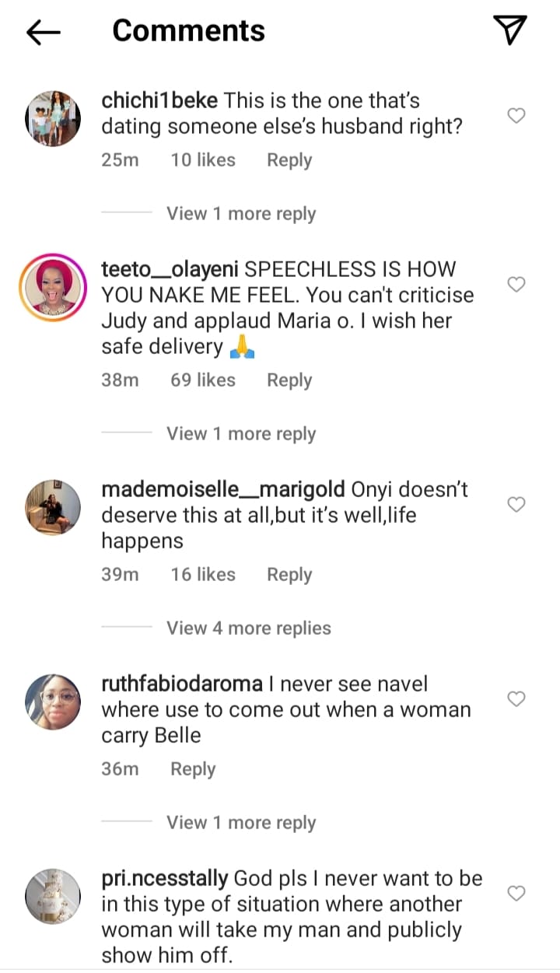Image resolution: width=560 pixels, height=973 pixels.
Task: Tap the back arrow icon
Action: point(43,31)
